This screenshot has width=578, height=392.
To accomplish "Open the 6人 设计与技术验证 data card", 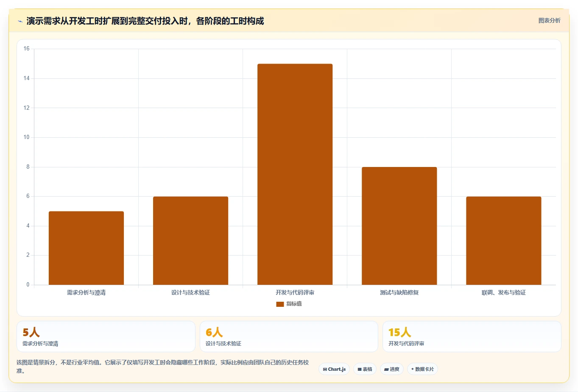I will pyautogui.click(x=289, y=336).
